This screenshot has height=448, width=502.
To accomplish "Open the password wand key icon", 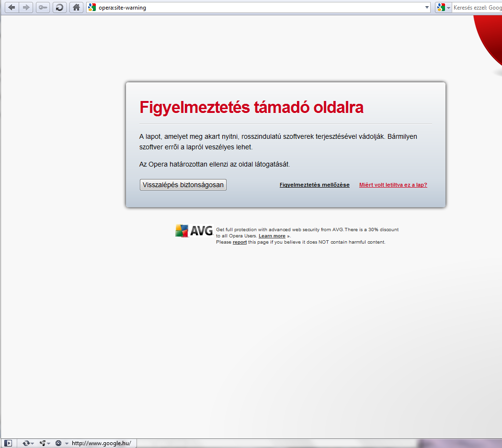I will click(x=43, y=8).
